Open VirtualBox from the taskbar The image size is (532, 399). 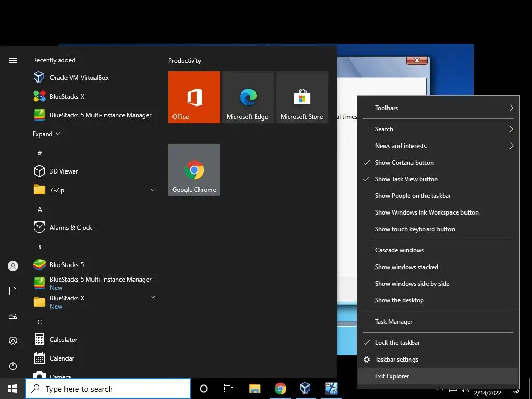(x=305, y=389)
